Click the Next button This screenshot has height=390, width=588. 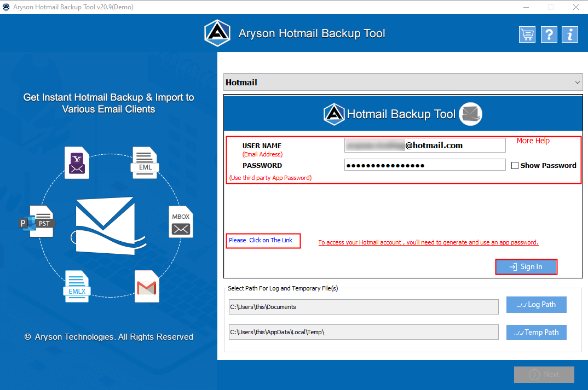tap(544, 374)
